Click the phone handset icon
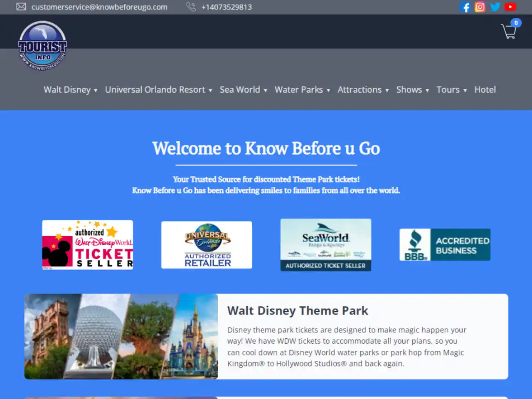The width and height of the screenshot is (532, 399). 191,7
